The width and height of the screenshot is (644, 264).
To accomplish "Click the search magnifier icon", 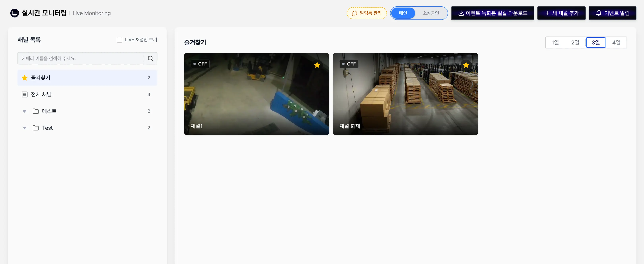I will point(150,59).
